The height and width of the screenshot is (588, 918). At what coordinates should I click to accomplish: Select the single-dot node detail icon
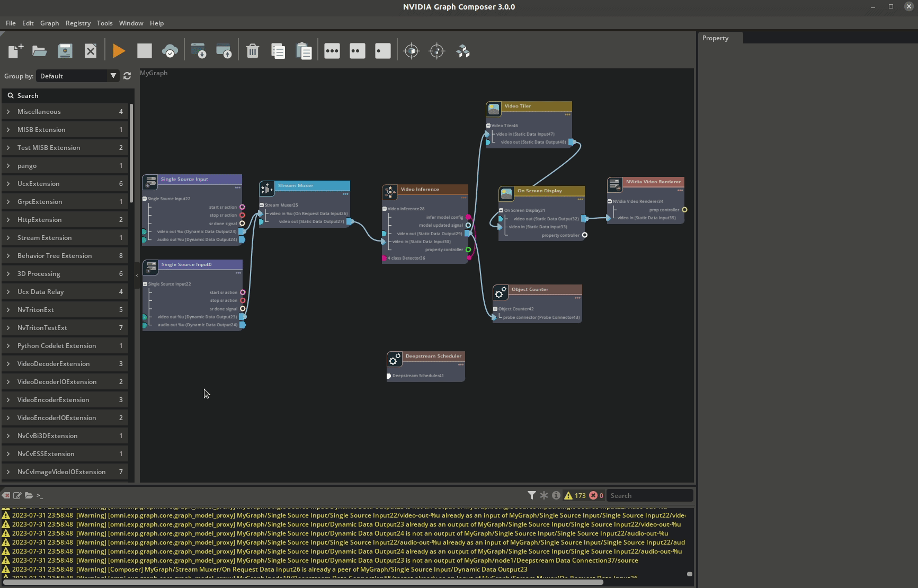(x=383, y=51)
